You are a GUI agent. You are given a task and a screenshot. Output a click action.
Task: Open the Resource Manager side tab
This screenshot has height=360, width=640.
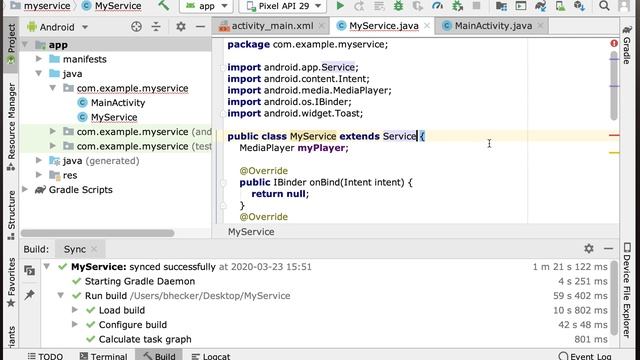[x=11, y=127]
